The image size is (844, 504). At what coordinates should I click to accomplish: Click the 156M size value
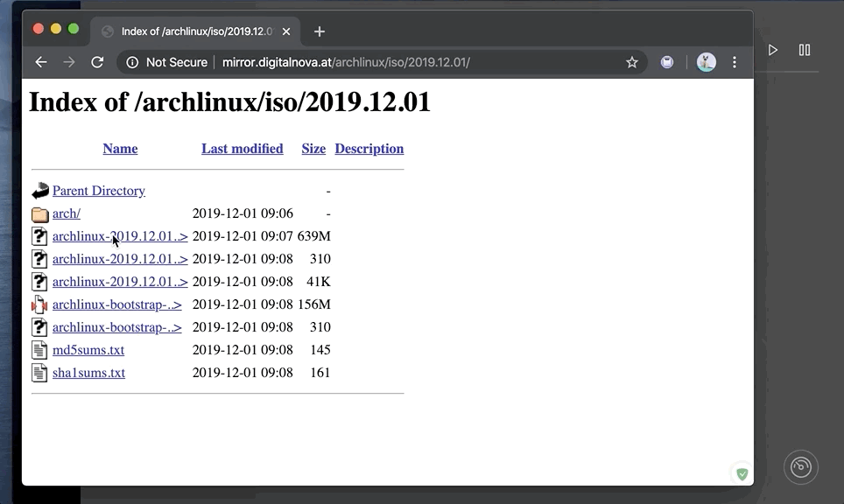[313, 304]
